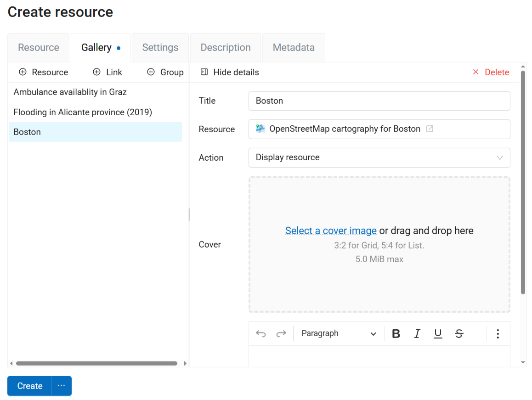Screen dimensions: 532x400
Task: Add a new Group to gallery
Action: click(165, 72)
